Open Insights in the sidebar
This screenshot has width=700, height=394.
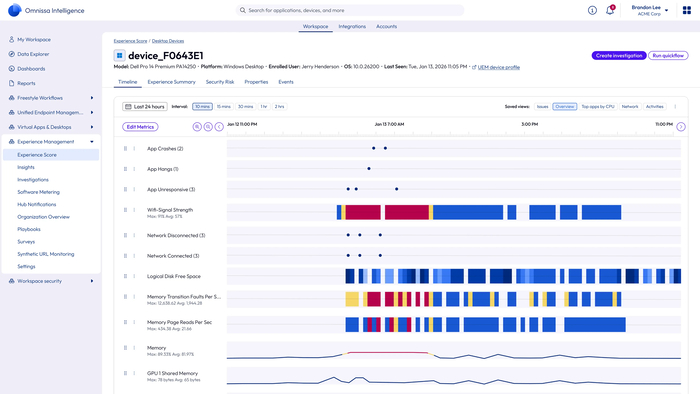tap(26, 167)
